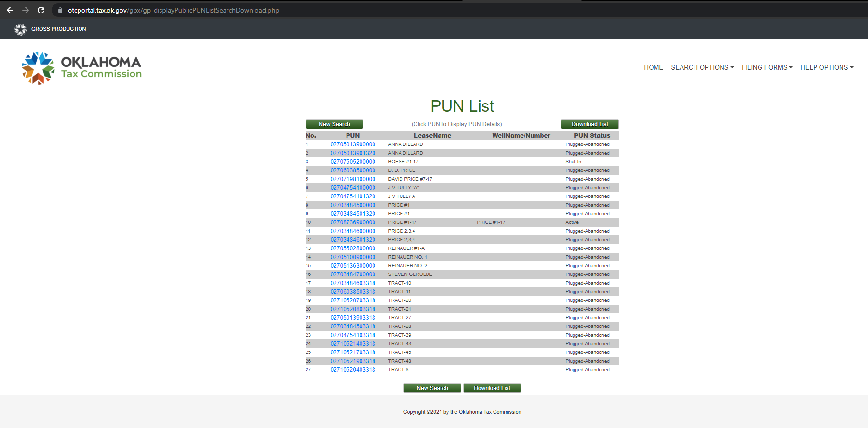This screenshot has width=868, height=429.
Task: Open PUN 02710520403318 for TRACT-8
Action: [x=353, y=370]
